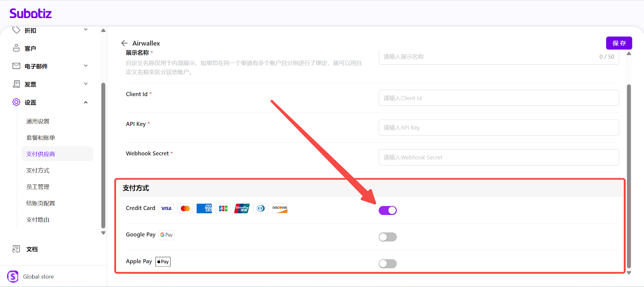Click the Apple Pay badge icon
The image size is (644, 287).
point(163,262)
